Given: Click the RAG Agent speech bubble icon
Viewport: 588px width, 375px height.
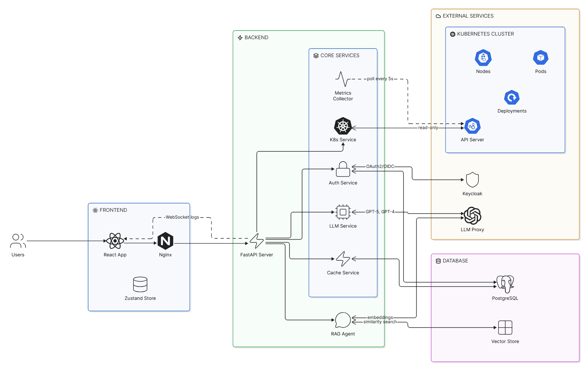Looking at the screenshot, I should coord(343,320).
